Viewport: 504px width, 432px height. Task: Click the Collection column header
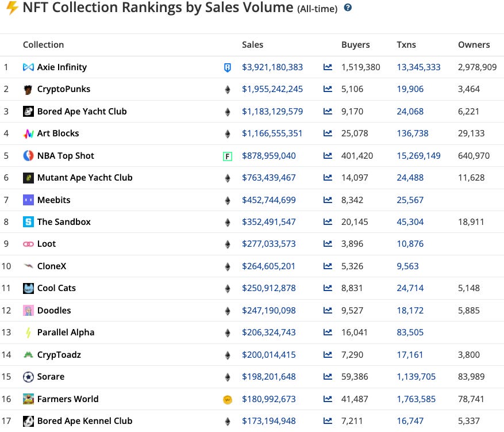44,45
